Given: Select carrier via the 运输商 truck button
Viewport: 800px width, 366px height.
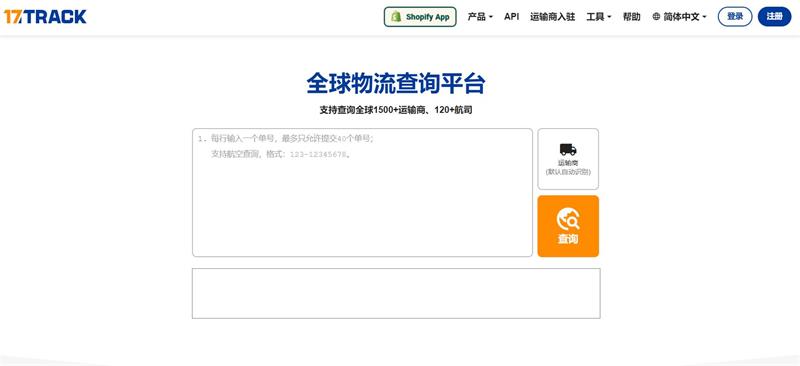Looking at the screenshot, I should pos(568,159).
